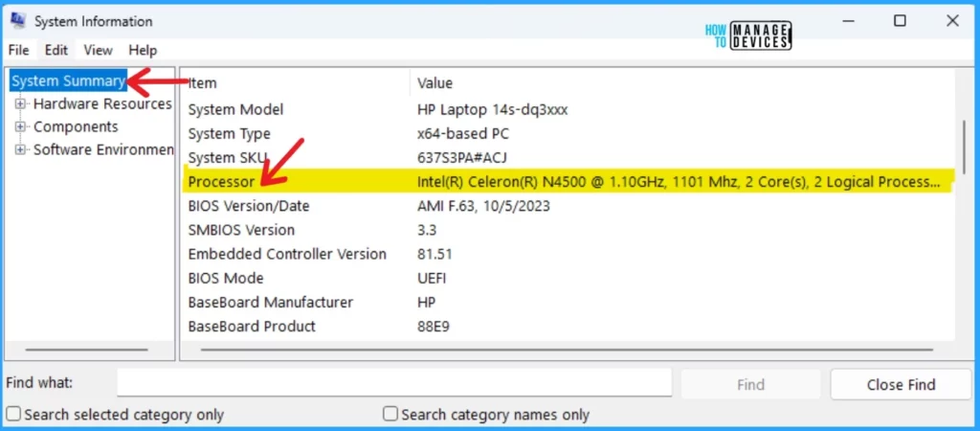Click the System Information app icon in title bar
The width and height of the screenshot is (980, 431).
(x=18, y=21)
